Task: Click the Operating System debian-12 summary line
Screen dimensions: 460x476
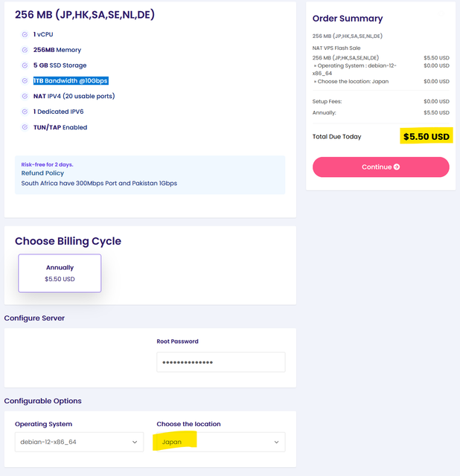Action: coord(354,69)
